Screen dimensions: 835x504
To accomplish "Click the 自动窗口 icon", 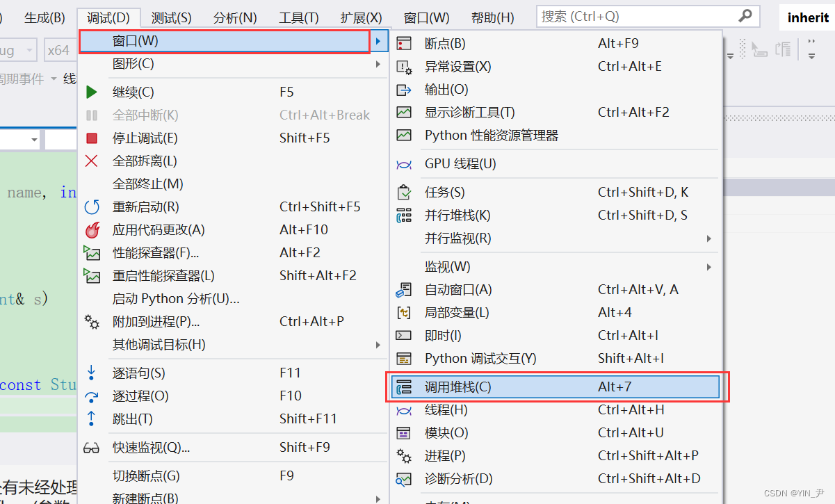I will click(404, 289).
